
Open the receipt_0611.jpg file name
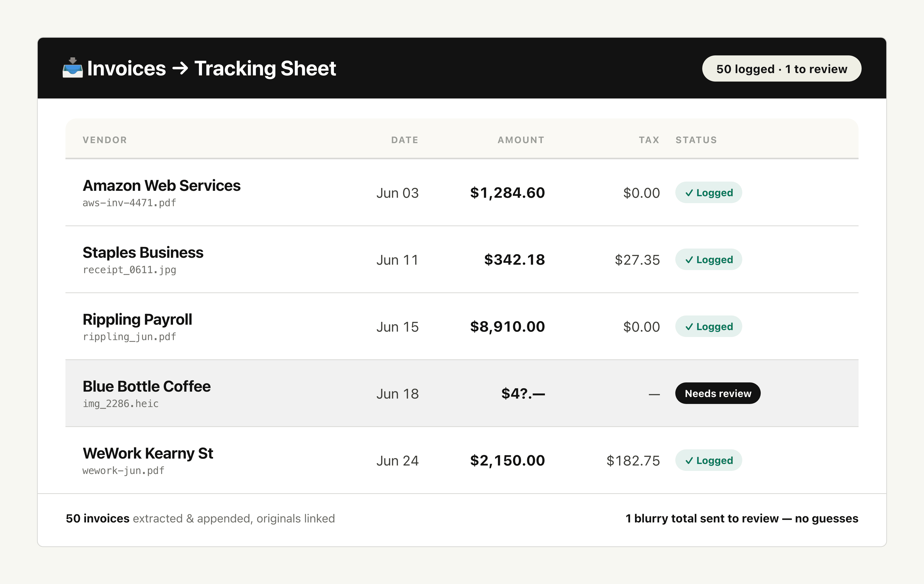pyautogui.click(x=129, y=270)
